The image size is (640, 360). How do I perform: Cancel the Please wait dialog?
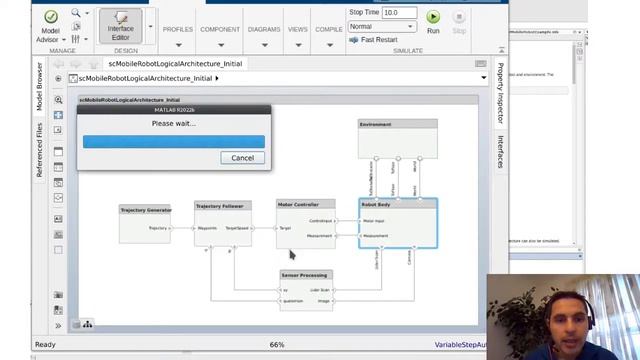click(x=242, y=158)
